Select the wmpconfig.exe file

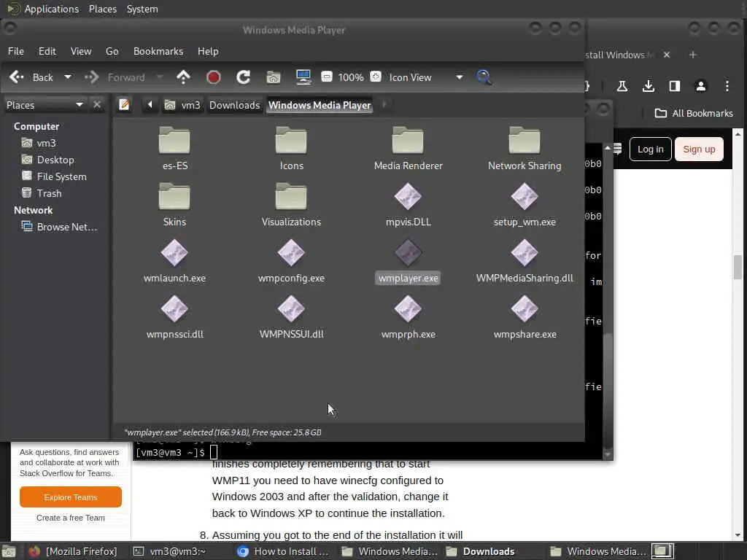click(x=291, y=261)
